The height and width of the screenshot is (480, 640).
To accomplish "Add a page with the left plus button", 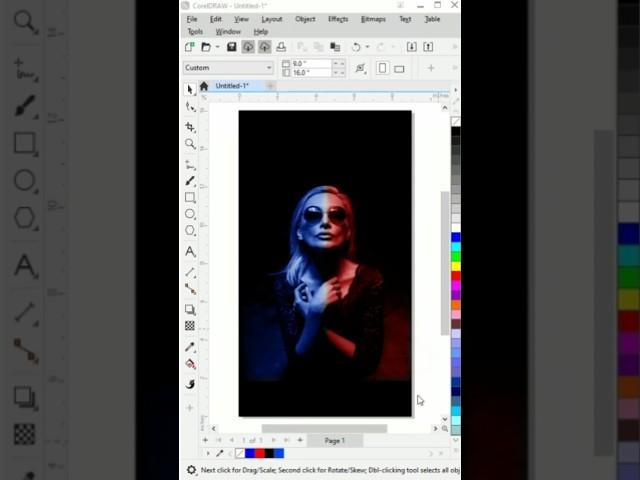I will [205, 440].
